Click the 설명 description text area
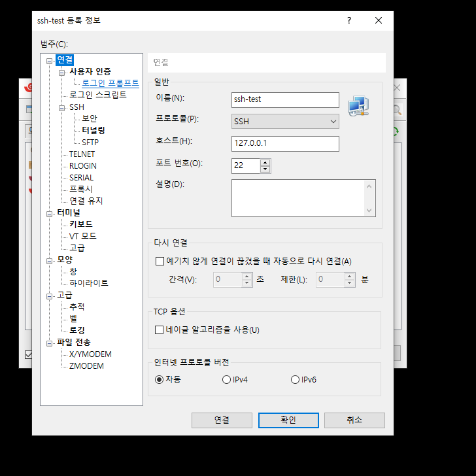Image resolution: width=476 pixels, height=476 pixels. (x=298, y=198)
